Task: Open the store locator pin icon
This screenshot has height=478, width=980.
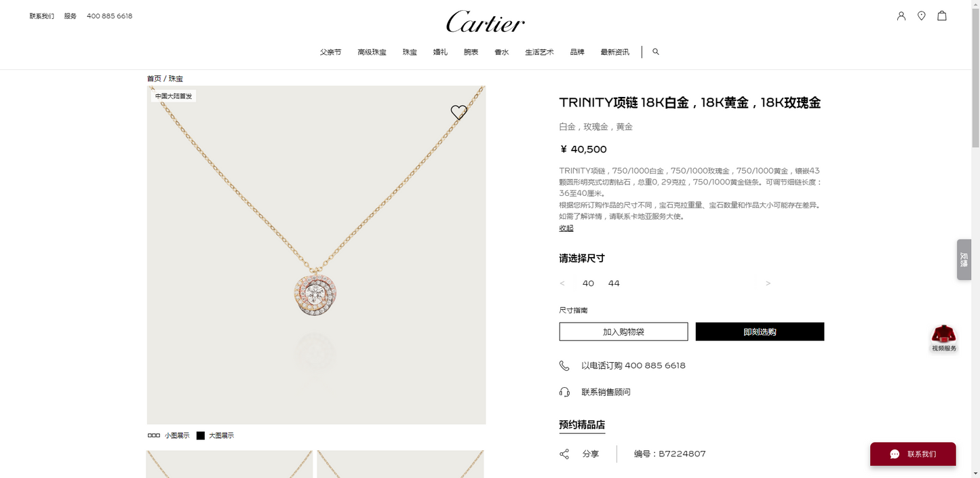Action: click(x=922, y=16)
